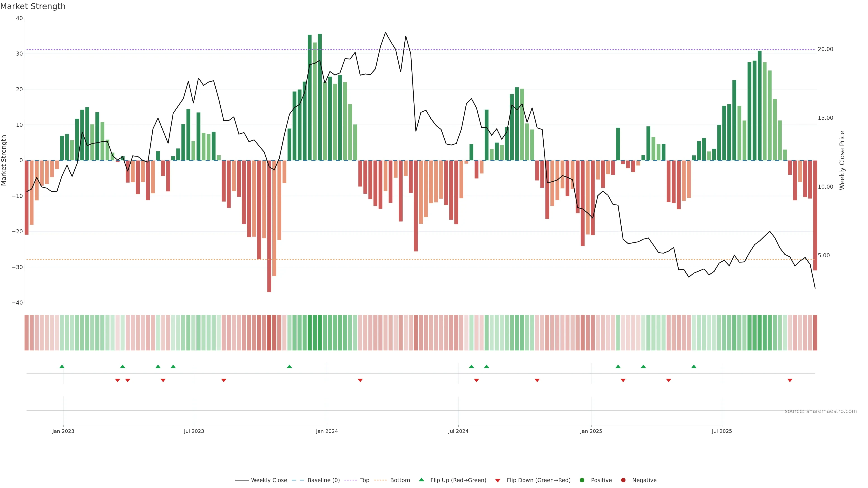Click the first flip-up marker near Jan 2023
868x488 pixels.
click(62, 366)
